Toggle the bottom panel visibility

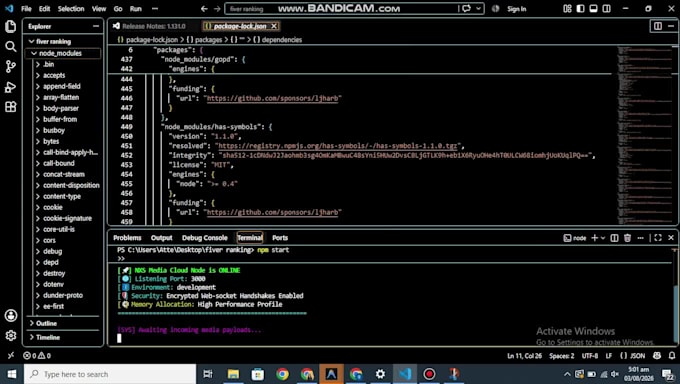(x=593, y=9)
